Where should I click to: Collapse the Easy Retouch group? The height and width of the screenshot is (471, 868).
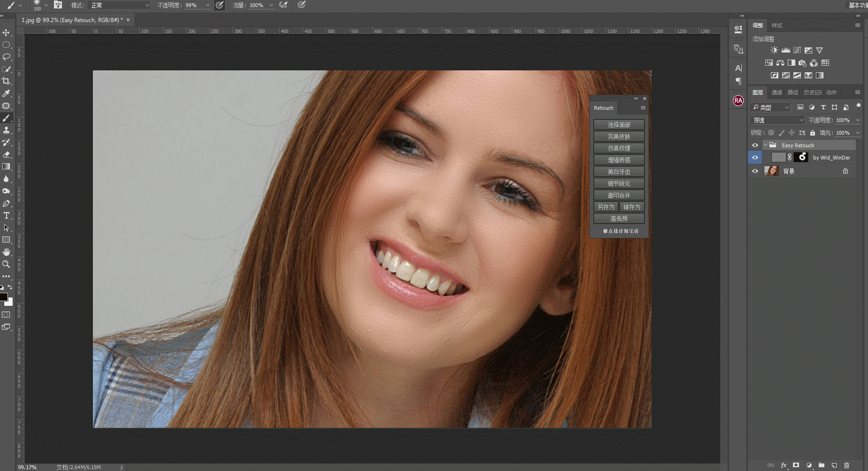click(765, 145)
